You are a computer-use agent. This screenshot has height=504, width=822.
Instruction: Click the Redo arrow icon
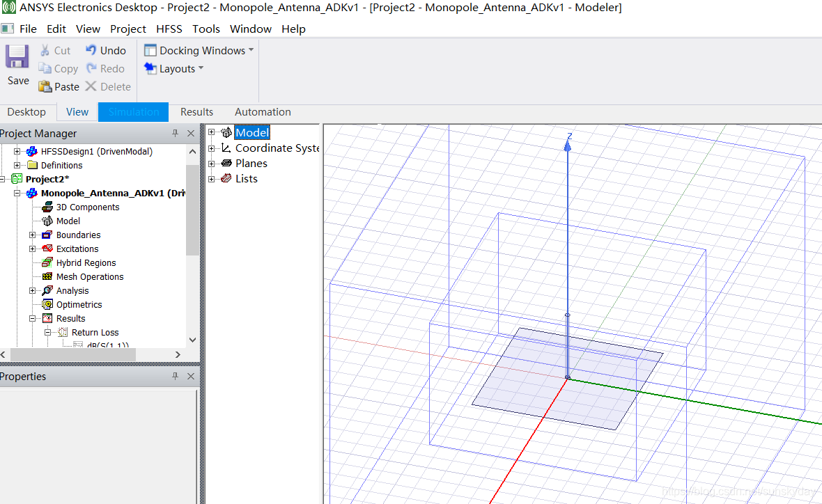click(91, 68)
